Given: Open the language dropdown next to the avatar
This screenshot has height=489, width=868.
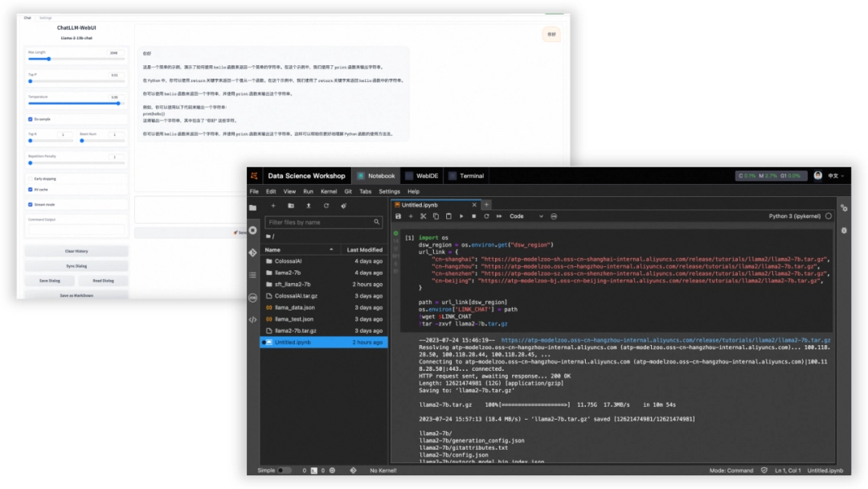Looking at the screenshot, I should tap(837, 175).
